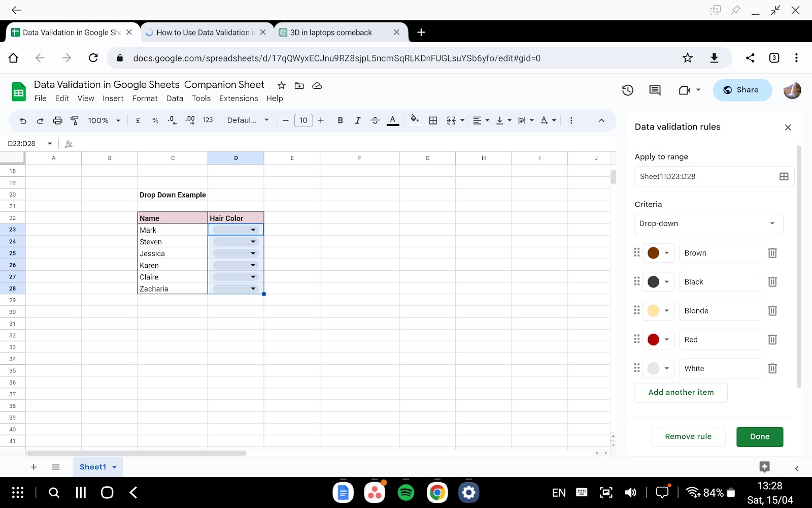
Task: View the cloud document status
Action: click(317, 85)
